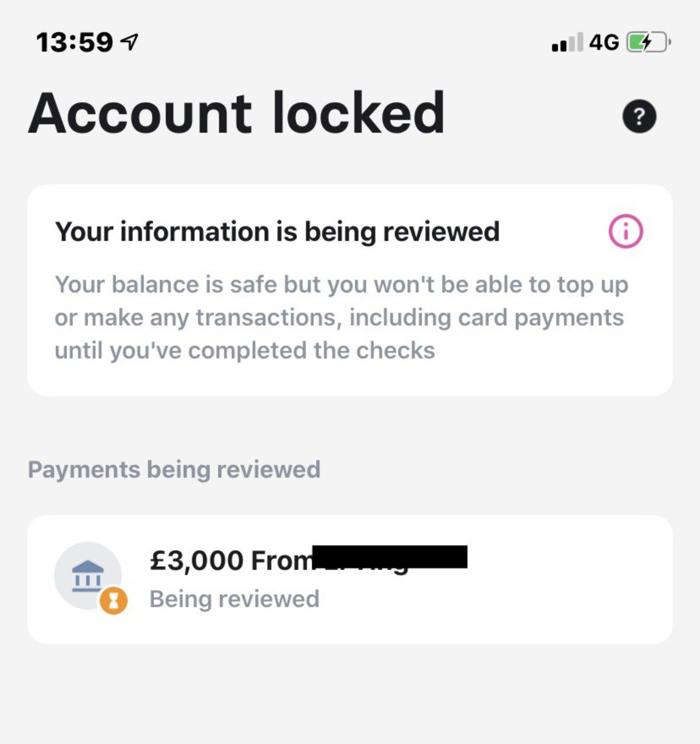This screenshot has height=744, width=700.
Task: Tap the battery charging icon
Action: 648,42
